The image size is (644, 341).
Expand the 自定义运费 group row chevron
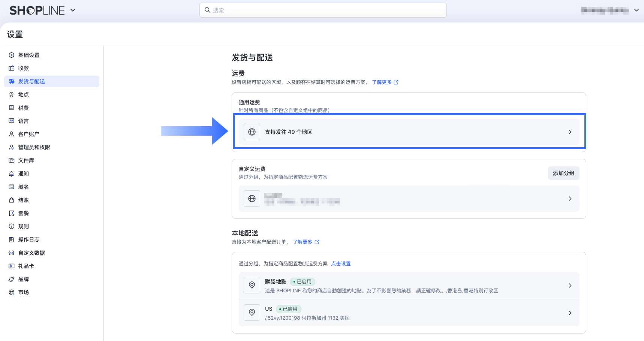(x=570, y=199)
